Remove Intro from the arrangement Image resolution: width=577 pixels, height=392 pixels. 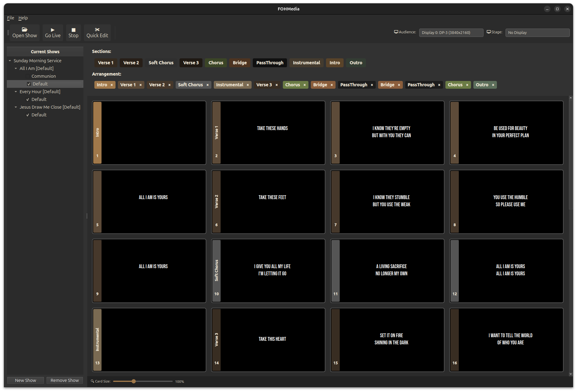(112, 85)
